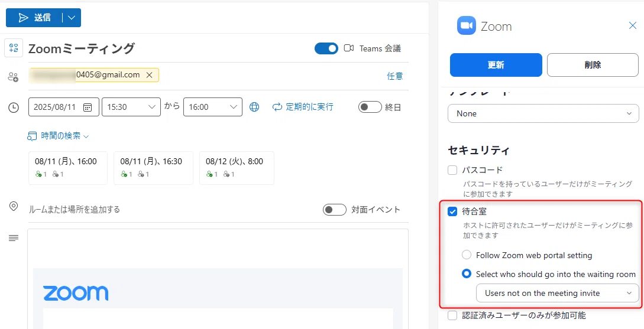Click the 任意 optional attendees link

pyautogui.click(x=394, y=76)
